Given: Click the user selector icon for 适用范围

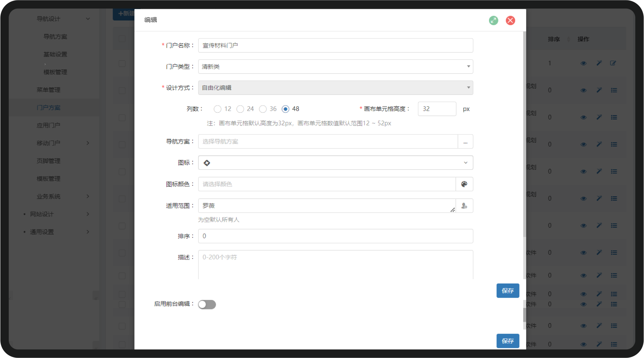Looking at the screenshot, I should (x=464, y=206).
